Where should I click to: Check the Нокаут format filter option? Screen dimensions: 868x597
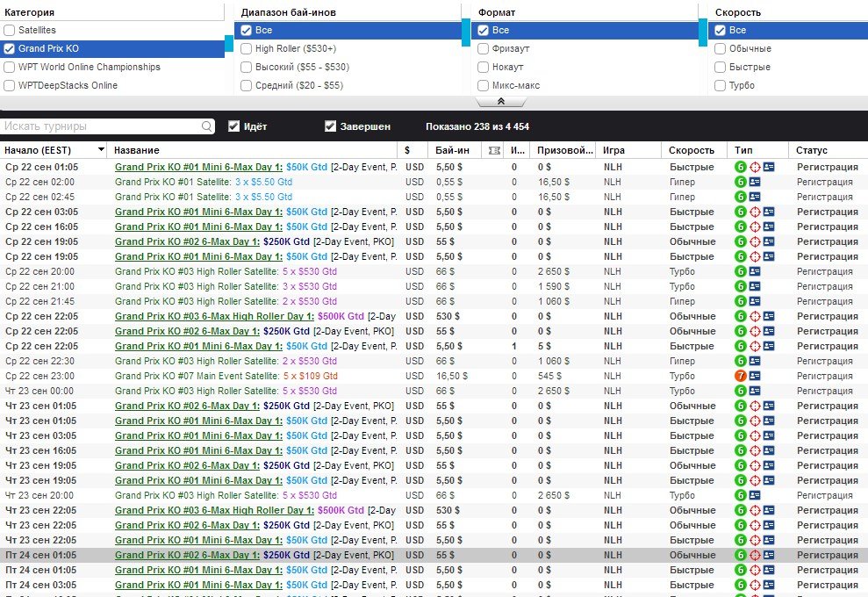(484, 67)
